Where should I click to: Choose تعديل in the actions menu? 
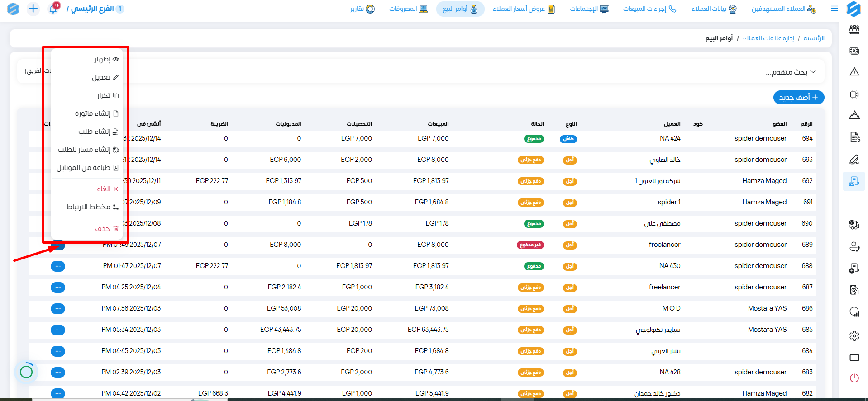105,77
